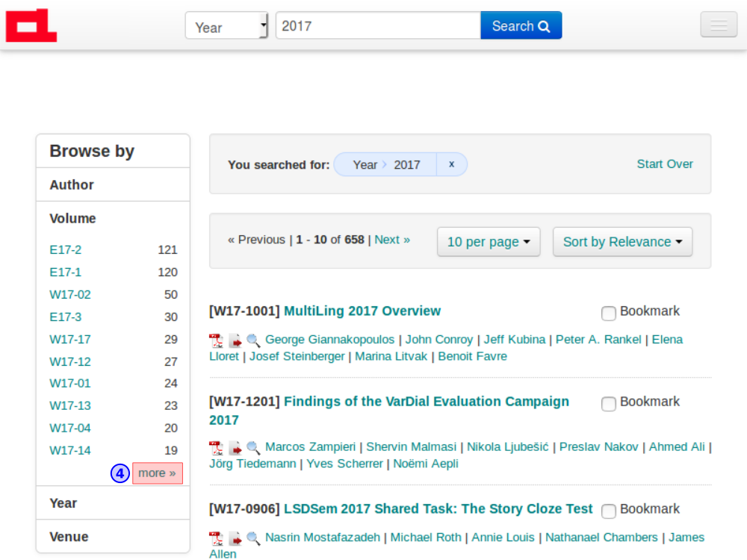Open the hamburger navigation menu
747x560 pixels.
(719, 25)
